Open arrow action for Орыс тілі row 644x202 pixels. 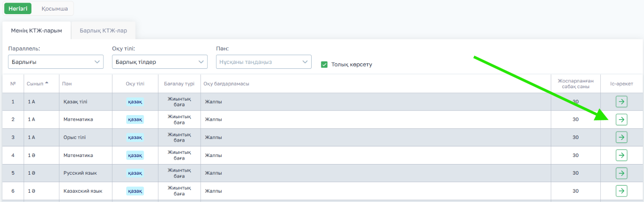621,137
